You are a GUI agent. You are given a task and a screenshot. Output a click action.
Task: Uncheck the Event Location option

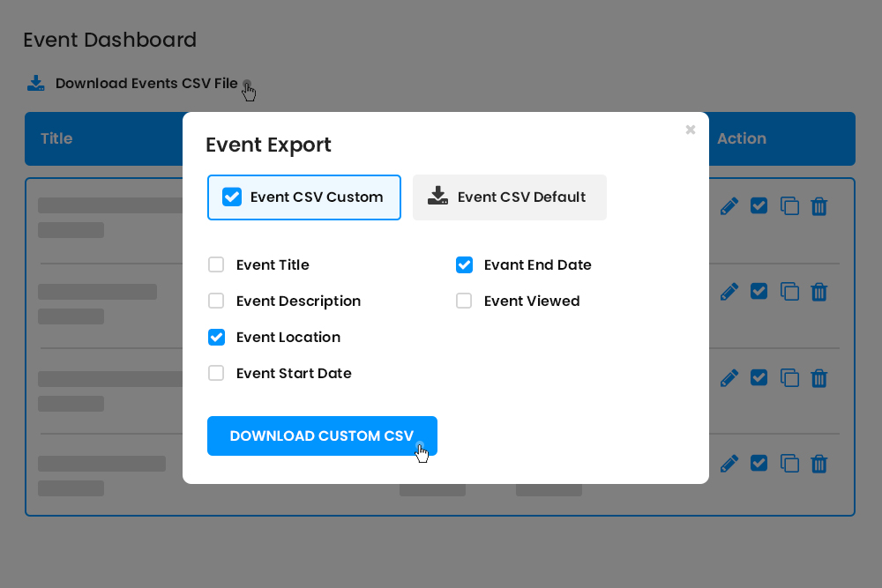(216, 337)
